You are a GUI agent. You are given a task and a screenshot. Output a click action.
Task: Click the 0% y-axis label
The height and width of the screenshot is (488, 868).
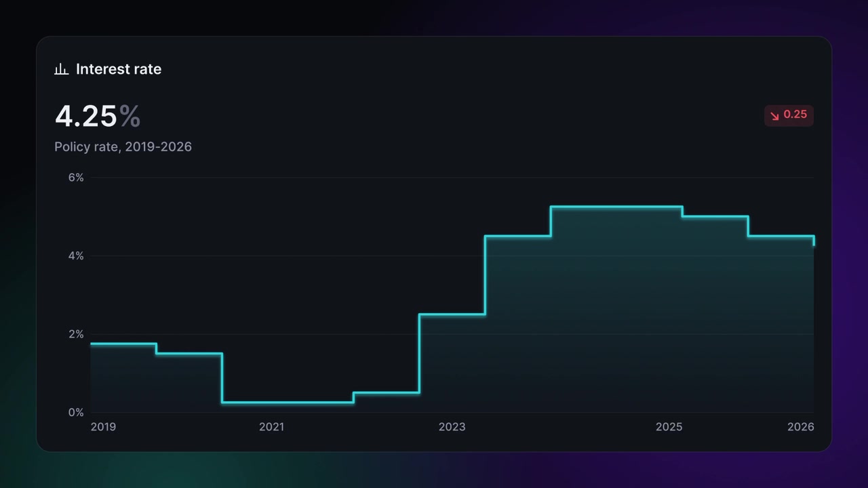pyautogui.click(x=76, y=413)
